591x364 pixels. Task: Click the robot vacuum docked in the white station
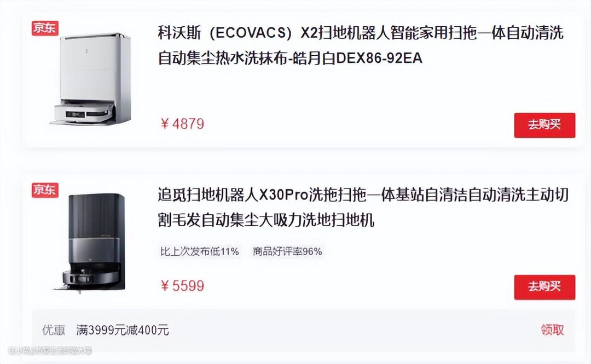[x=83, y=113]
